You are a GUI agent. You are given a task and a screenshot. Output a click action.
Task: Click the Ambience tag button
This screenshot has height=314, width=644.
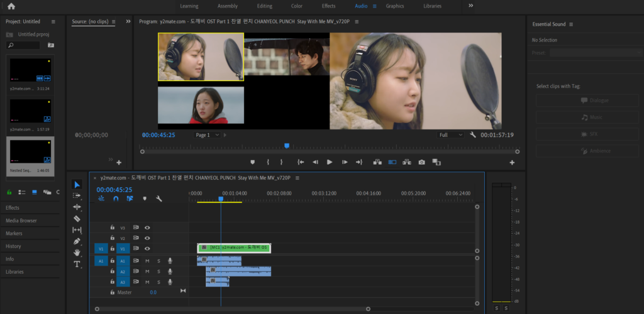[x=587, y=151]
